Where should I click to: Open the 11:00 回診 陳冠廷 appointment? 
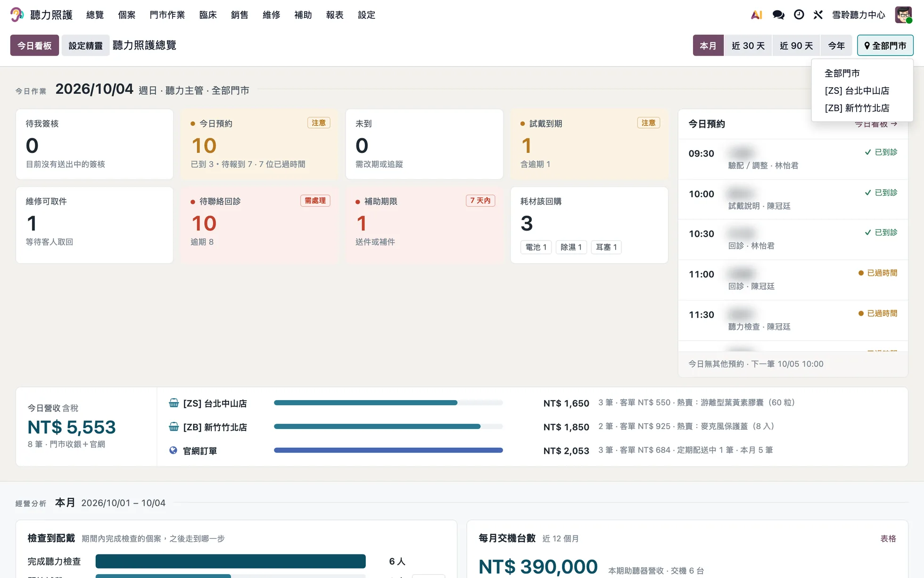pos(793,280)
